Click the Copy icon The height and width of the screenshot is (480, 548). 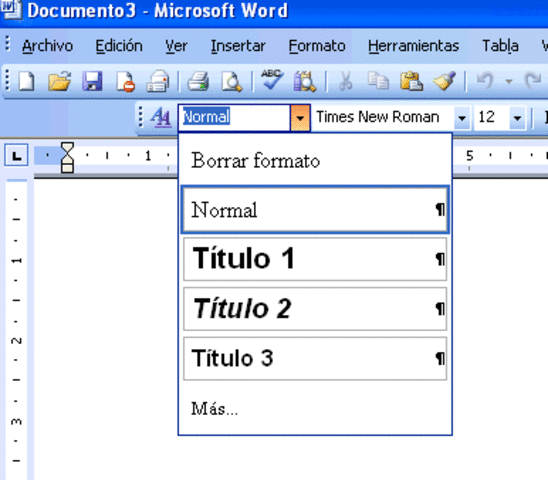click(378, 81)
